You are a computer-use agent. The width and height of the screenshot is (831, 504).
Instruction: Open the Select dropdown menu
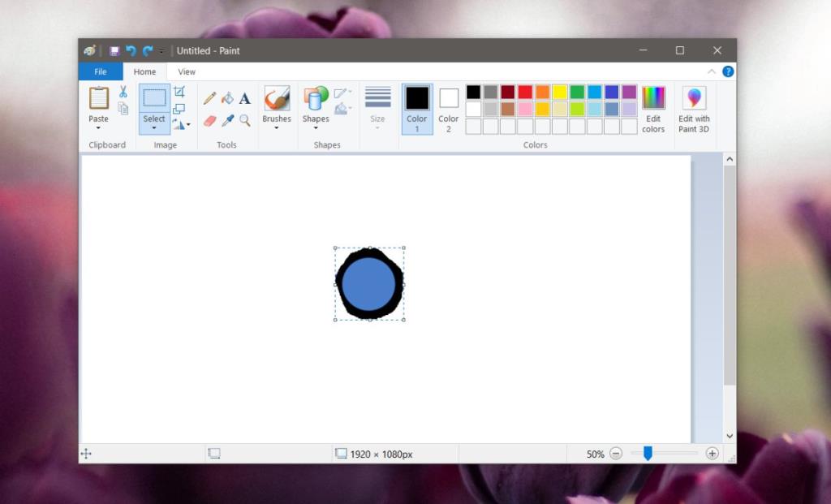point(153,127)
